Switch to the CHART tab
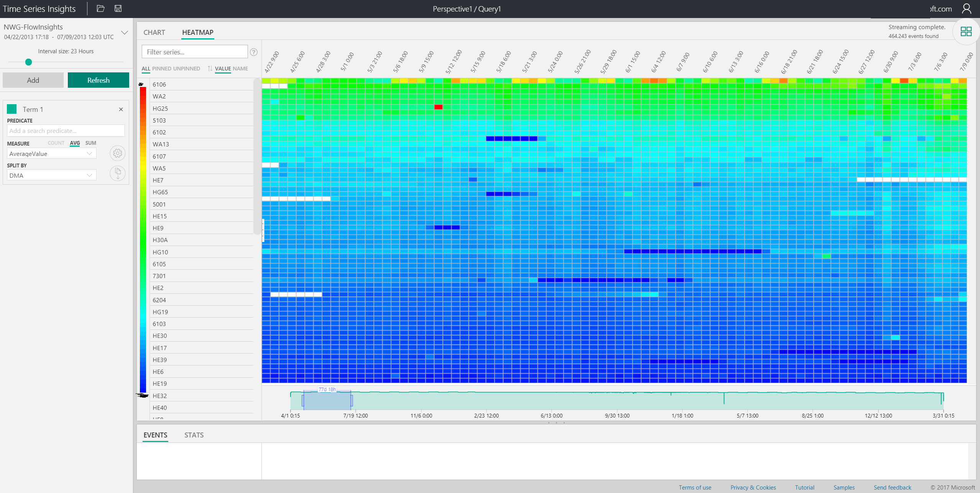 point(154,33)
